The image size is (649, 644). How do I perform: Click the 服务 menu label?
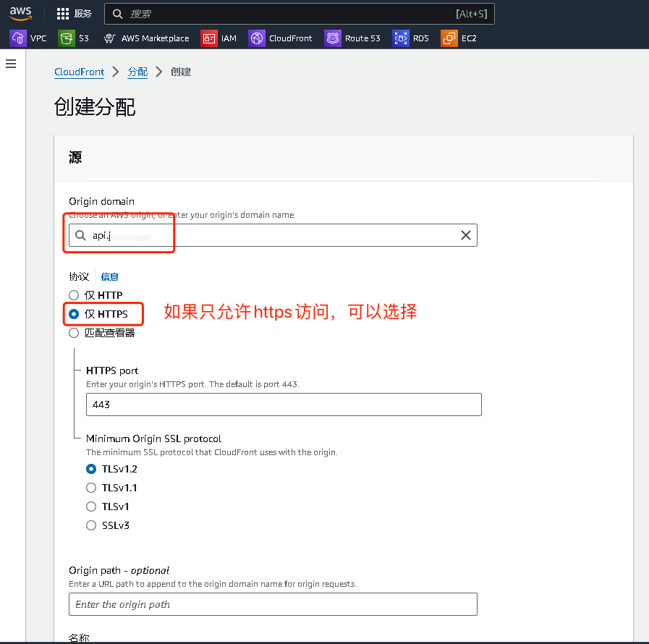pos(82,14)
